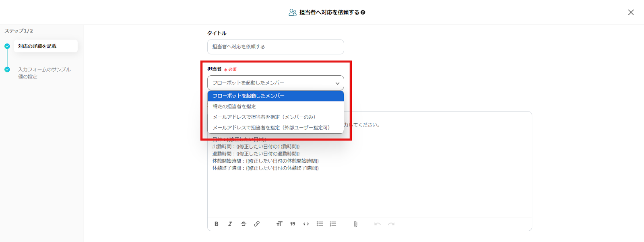644x242 pixels.
Task: Create a bulleted list
Action: 320,224
